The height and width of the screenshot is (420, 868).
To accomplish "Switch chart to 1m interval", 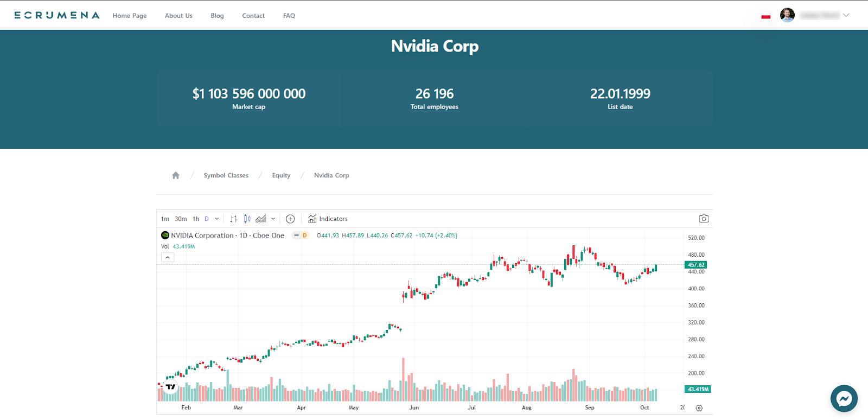I will click(165, 219).
